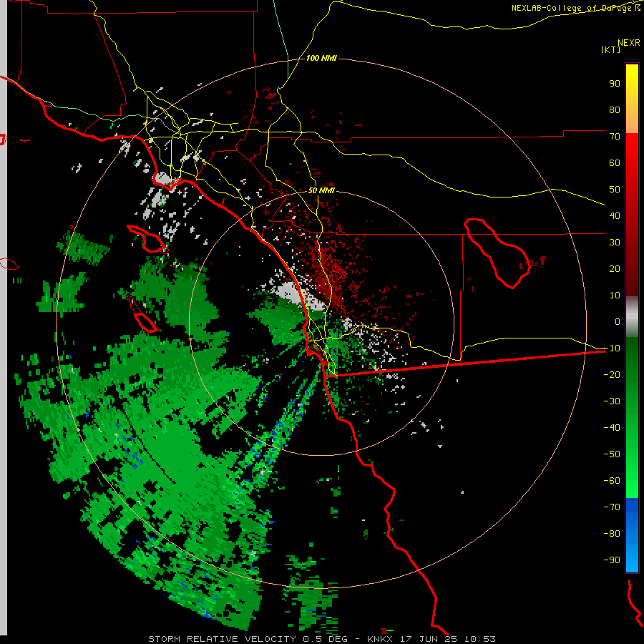Click the -70 scale value

(x=612, y=507)
